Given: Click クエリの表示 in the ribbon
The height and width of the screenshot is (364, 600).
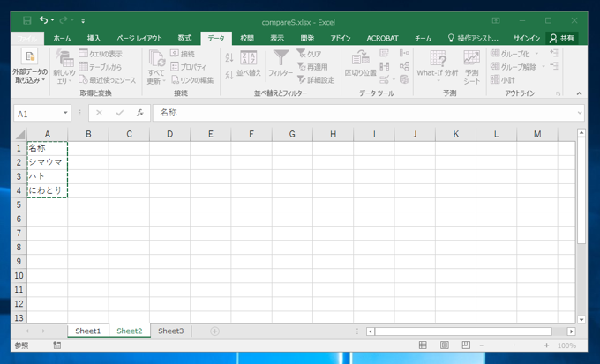Looking at the screenshot, I should point(101,54).
